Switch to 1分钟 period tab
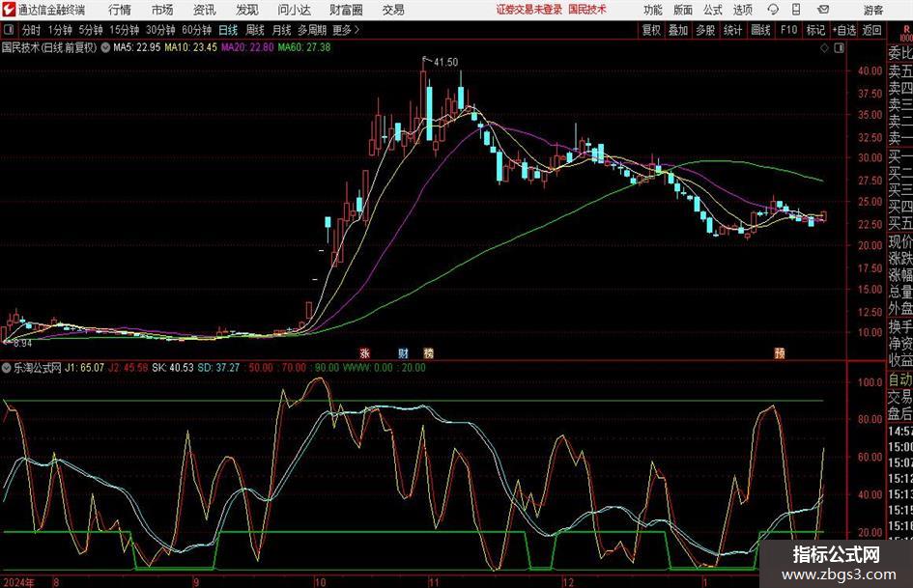 [60, 30]
